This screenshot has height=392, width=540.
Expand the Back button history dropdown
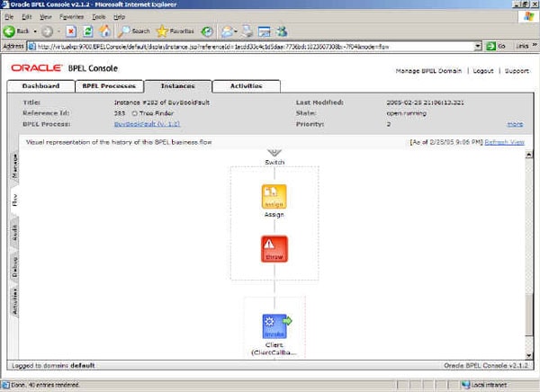pos(35,31)
